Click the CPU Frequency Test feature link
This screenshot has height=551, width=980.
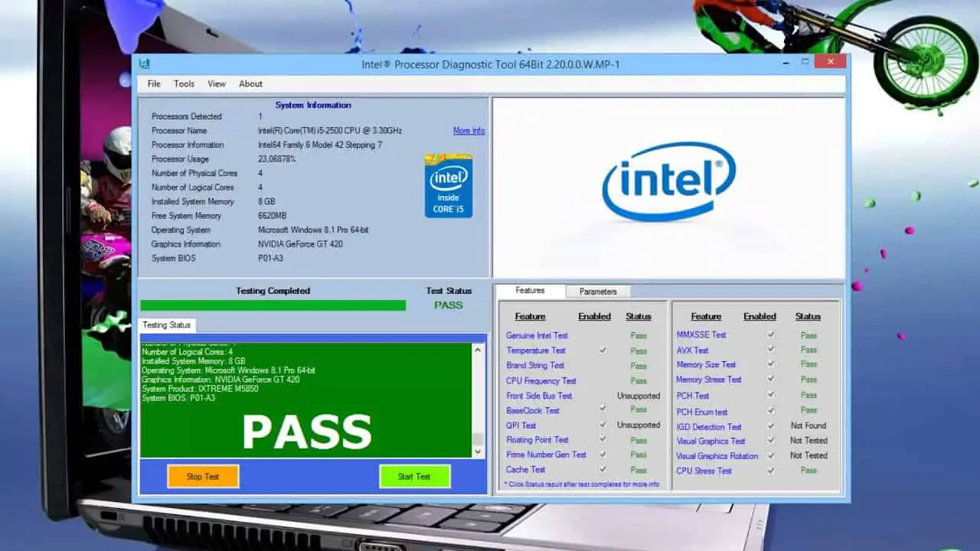(x=541, y=380)
